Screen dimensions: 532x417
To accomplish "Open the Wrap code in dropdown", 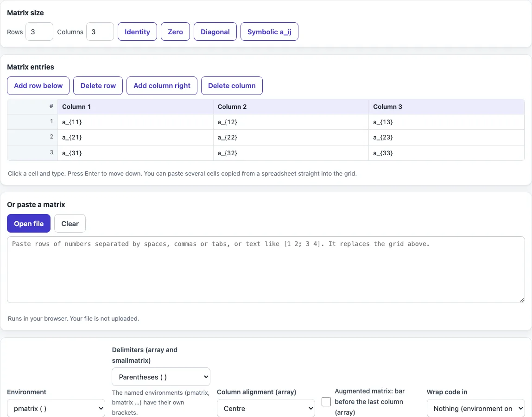I will (475, 408).
